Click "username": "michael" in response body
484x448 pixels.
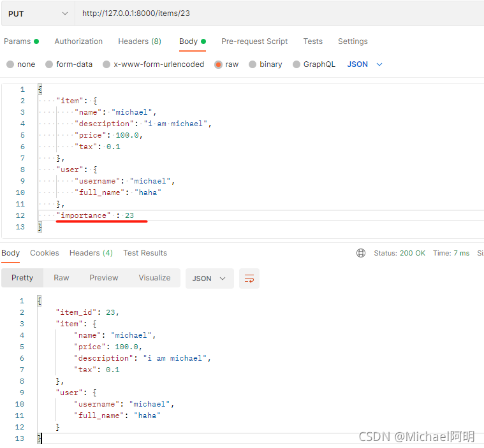click(x=124, y=404)
